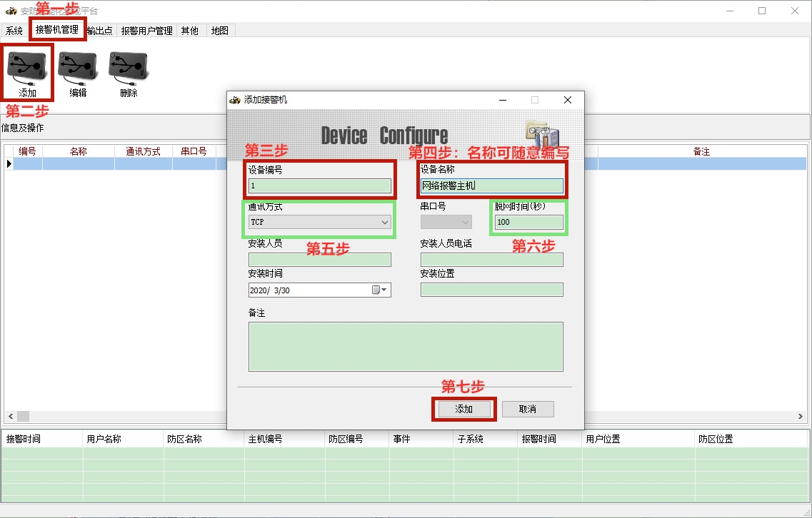The width and height of the screenshot is (812, 518).
Task: Click the 设备编号 input field
Action: pyautogui.click(x=319, y=186)
